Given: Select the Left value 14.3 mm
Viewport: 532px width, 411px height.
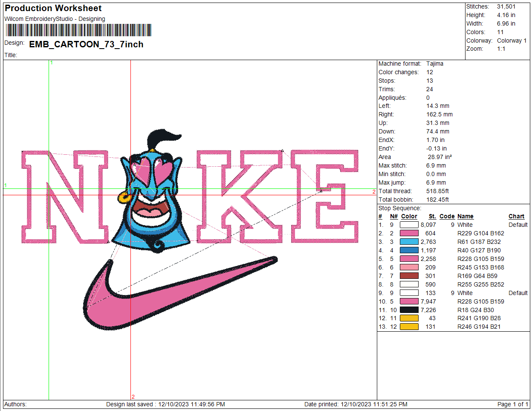Looking at the screenshot, I should (438, 106).
